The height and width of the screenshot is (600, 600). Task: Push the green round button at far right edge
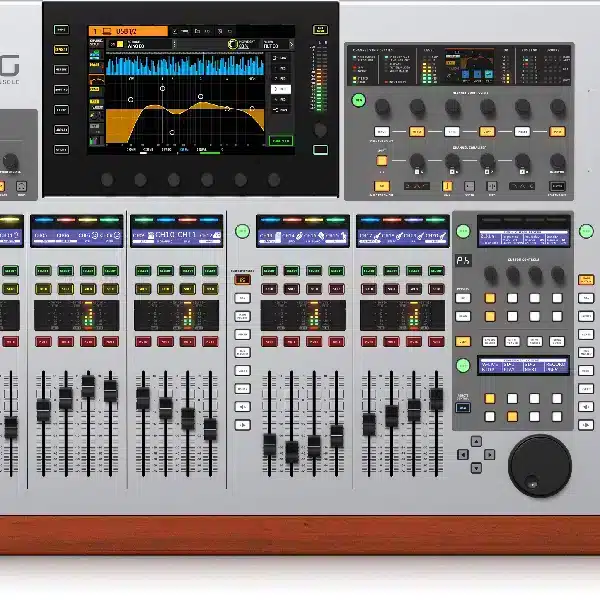click(x=586, y=231)
